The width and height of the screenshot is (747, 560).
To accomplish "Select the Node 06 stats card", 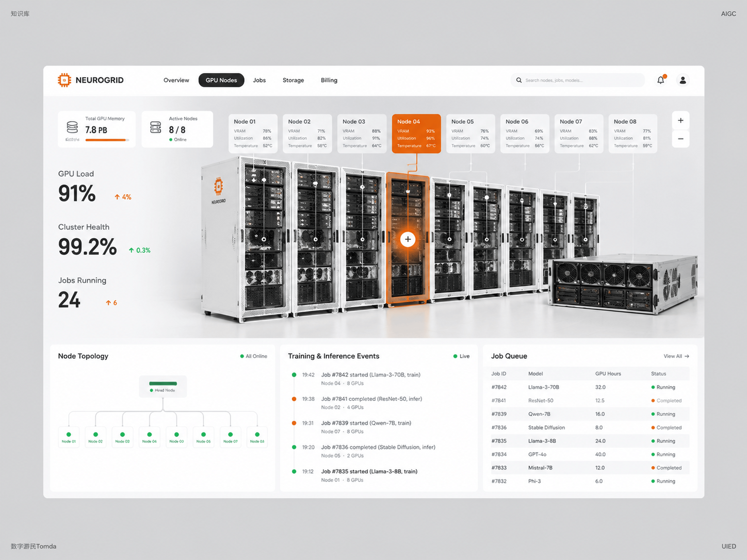I will 525,134.
